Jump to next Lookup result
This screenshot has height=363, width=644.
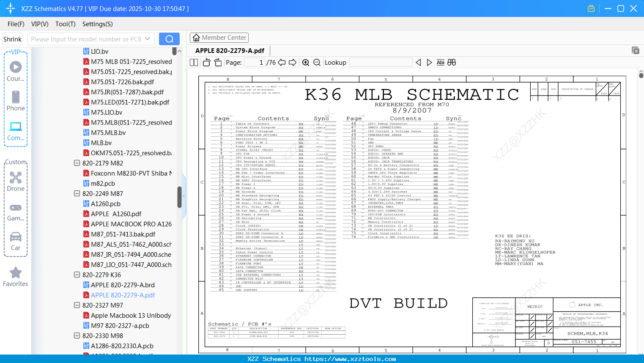429,62
